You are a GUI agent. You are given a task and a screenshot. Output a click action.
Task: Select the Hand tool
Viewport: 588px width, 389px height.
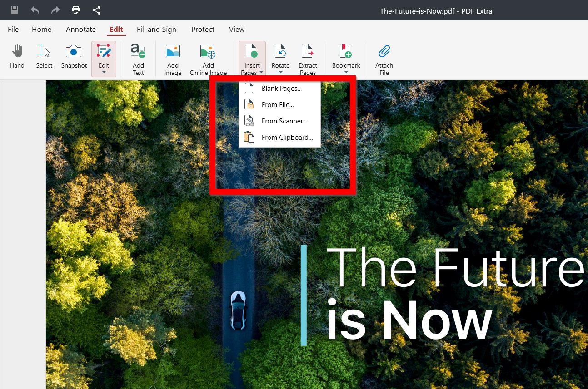click(17, 57)
